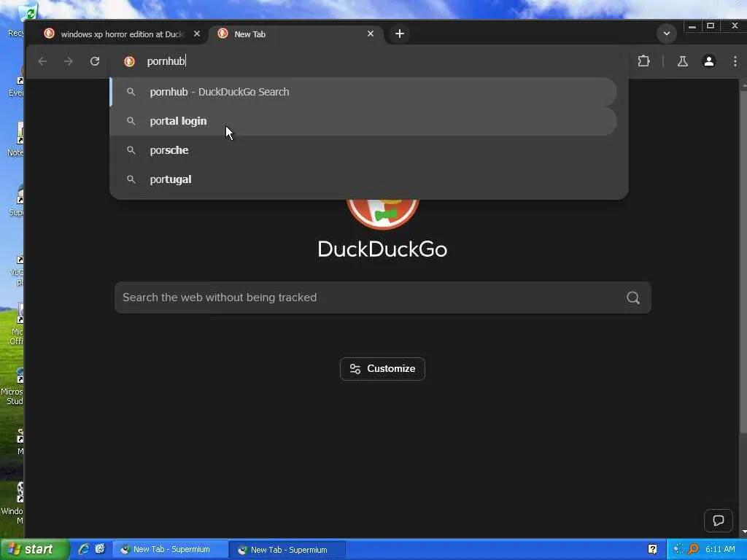The width and height of the screenshot is (747, 560).
Task: Open the Windows start menu
Action: click(x=34, y=550)
